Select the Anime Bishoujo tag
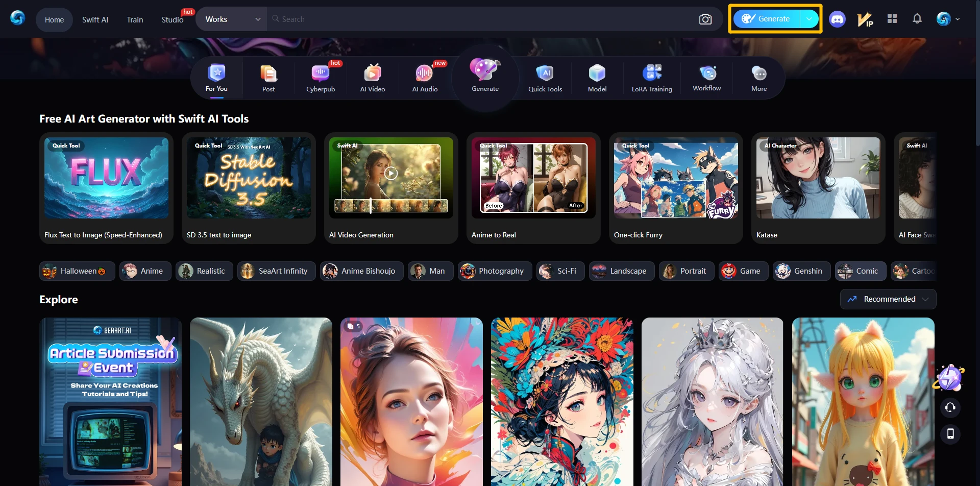 (x=362, y=271)
